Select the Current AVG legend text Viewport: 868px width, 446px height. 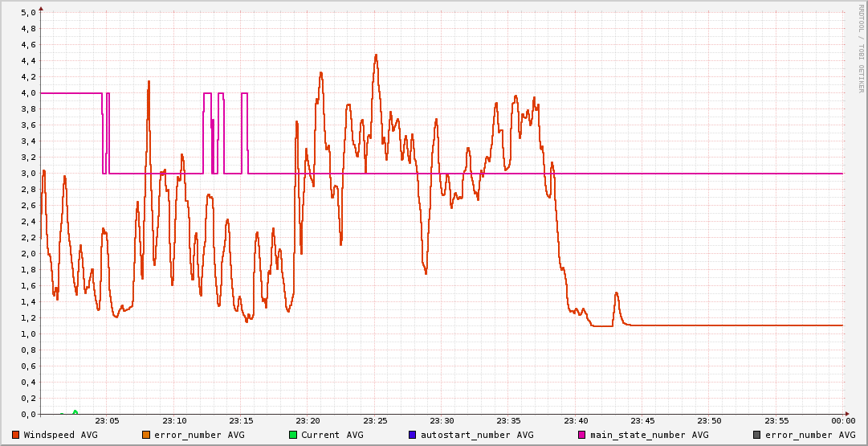332,435
